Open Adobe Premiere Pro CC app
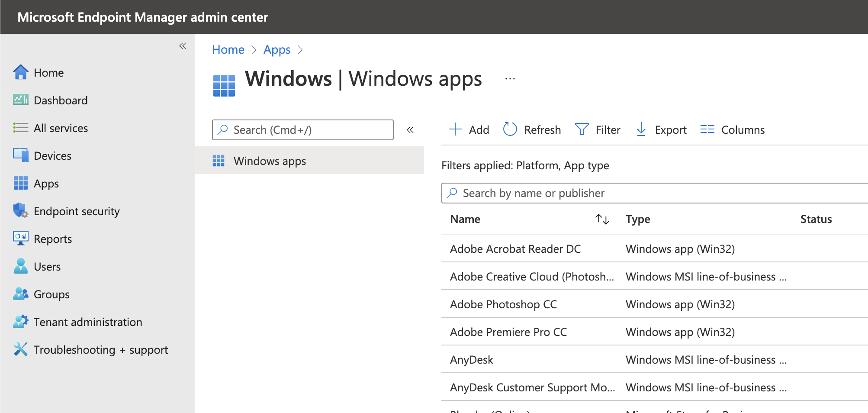 [508, 332]
